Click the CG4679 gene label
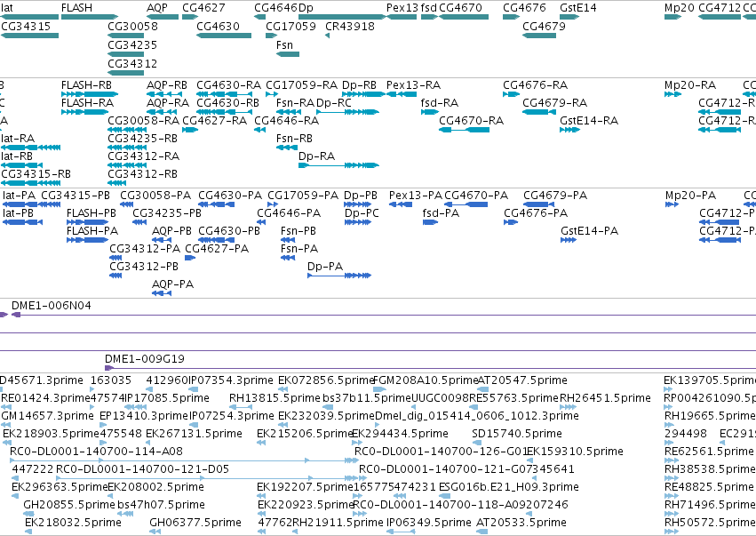 point(544,26)
